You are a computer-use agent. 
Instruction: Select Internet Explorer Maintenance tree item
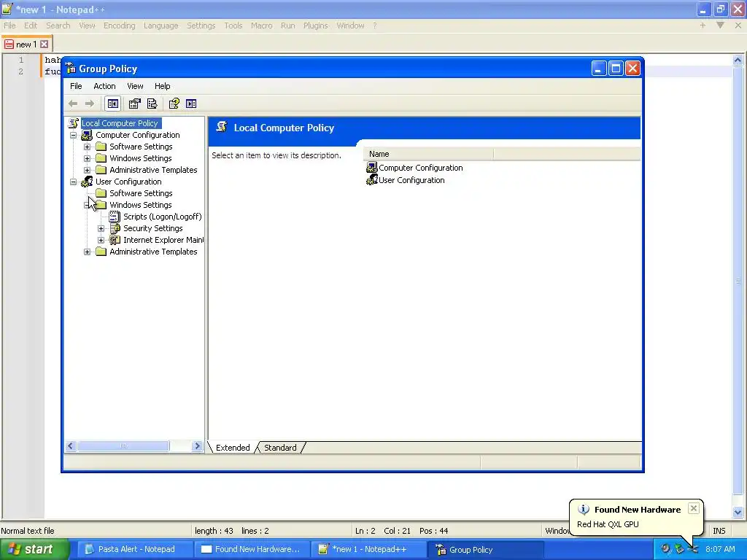coord(163,240)
